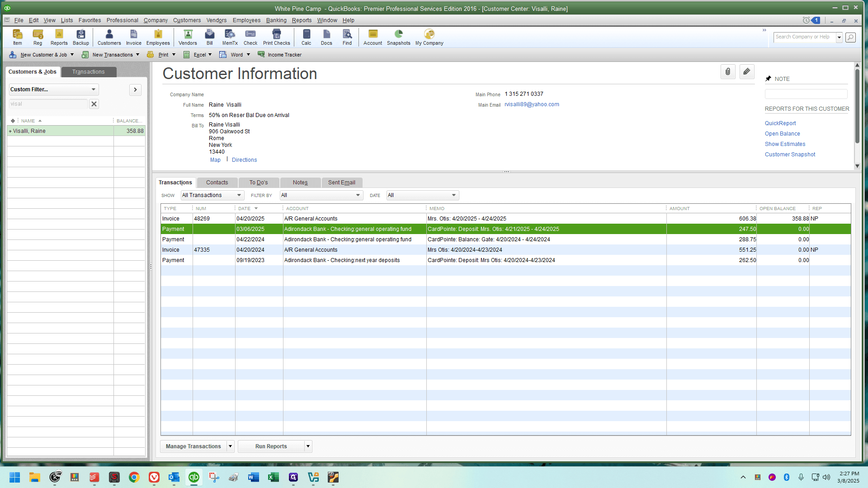Switch to the Notes tab
This screenshot has width=868, height=488.
300,183
